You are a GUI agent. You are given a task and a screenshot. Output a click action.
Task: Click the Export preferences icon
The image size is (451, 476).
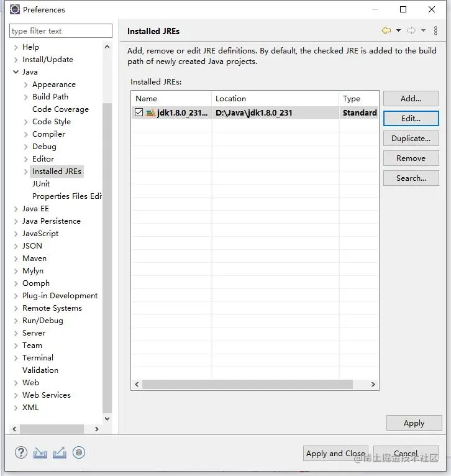[x=60, y=452]
